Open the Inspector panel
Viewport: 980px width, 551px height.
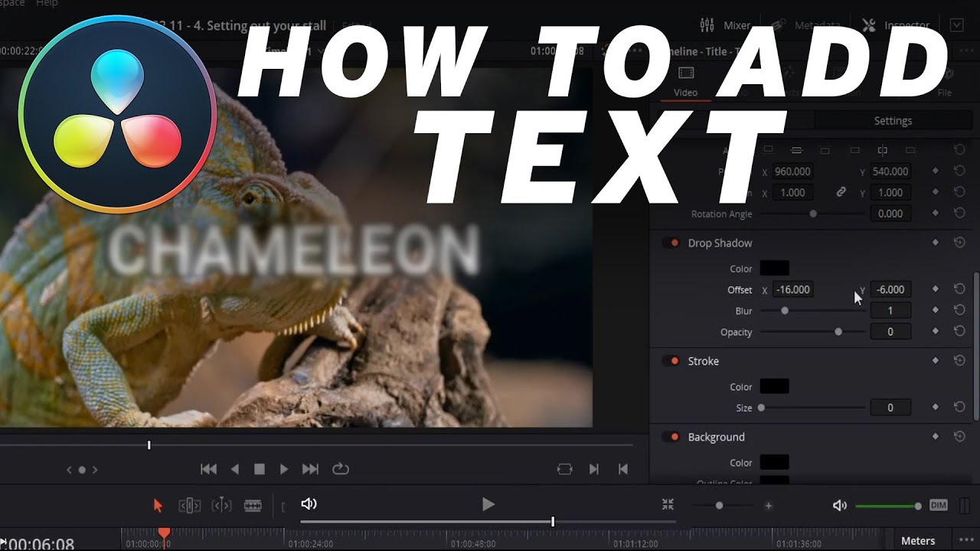click(895, 25)
